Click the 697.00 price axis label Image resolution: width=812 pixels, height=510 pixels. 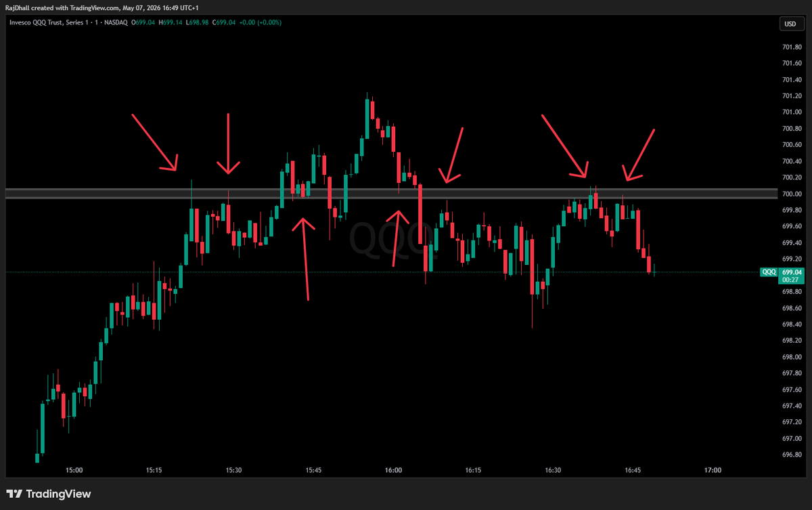[x=792, y=438]
